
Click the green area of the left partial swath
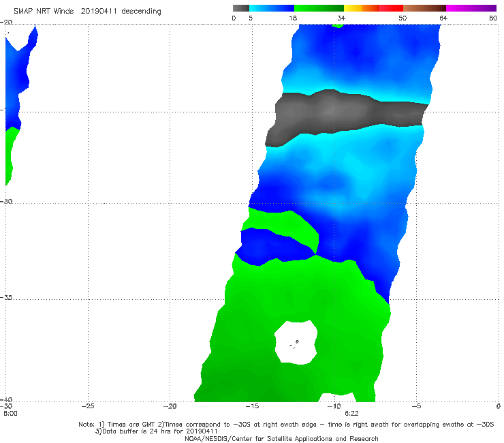[10, 155]
